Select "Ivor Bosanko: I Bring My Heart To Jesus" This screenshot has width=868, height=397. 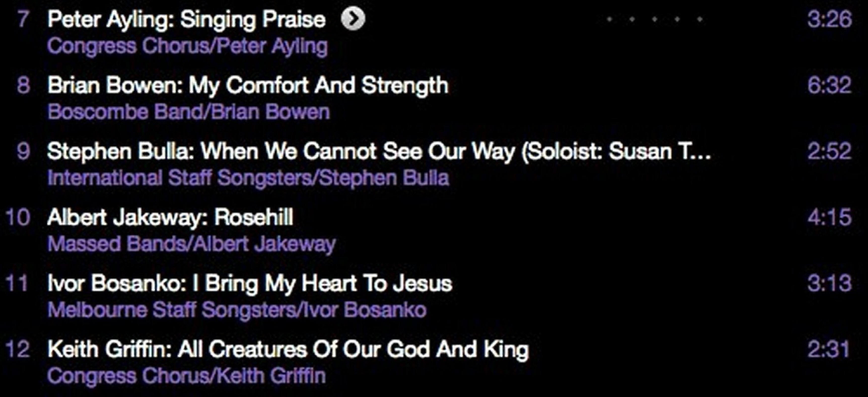coord(249,284)
